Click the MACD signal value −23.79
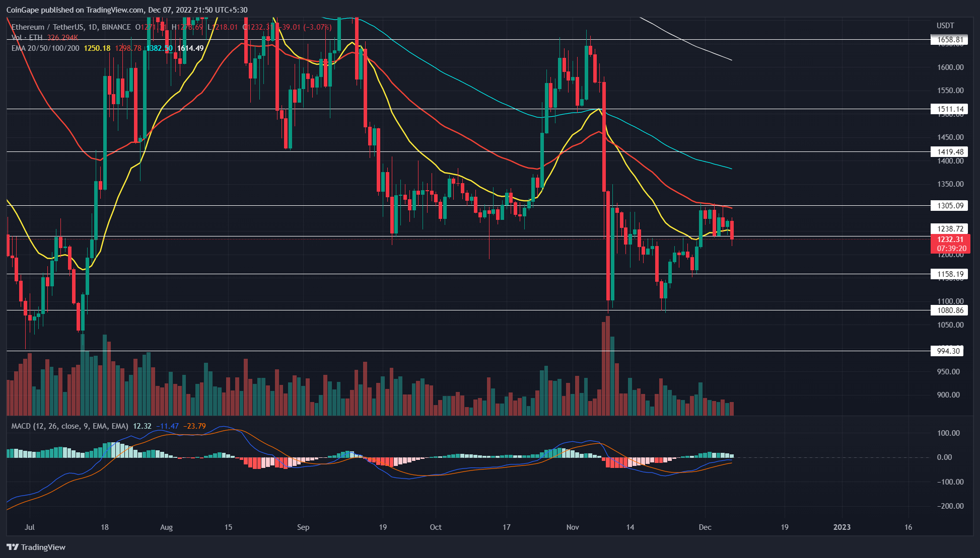 point(194,426)
